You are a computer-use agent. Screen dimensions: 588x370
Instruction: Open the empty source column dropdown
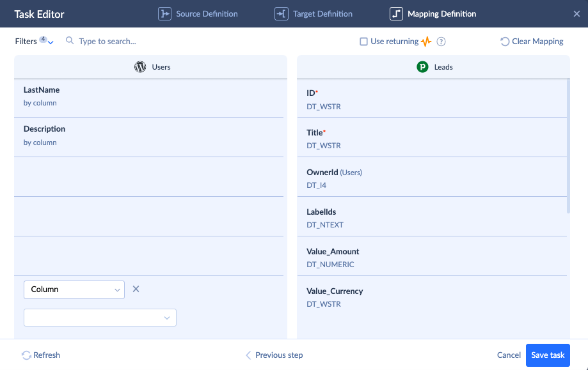[100, 318]
